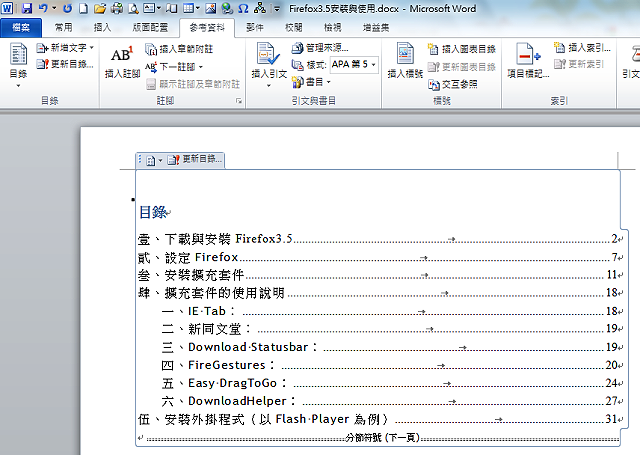This screenshot has width=640, height=455.
Task: Click the hyperlink globe icon
Action: pos(227,8)
